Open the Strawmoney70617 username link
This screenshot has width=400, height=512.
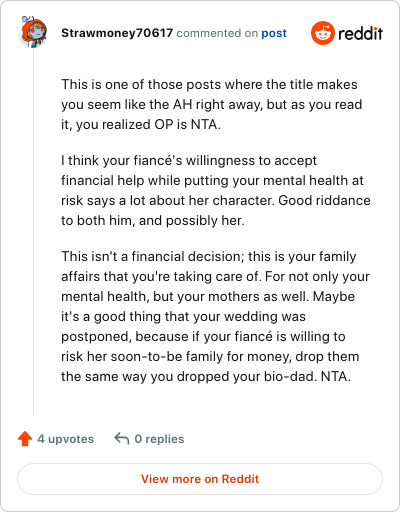coord(117,33)
